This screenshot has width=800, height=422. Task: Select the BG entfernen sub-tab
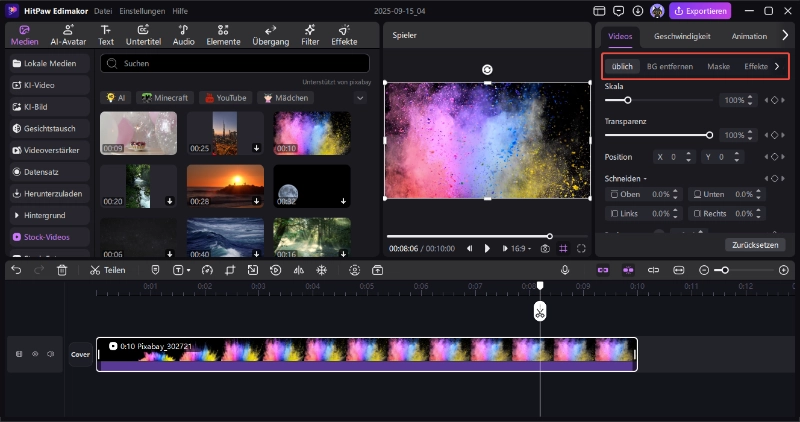tap(669, 66)
